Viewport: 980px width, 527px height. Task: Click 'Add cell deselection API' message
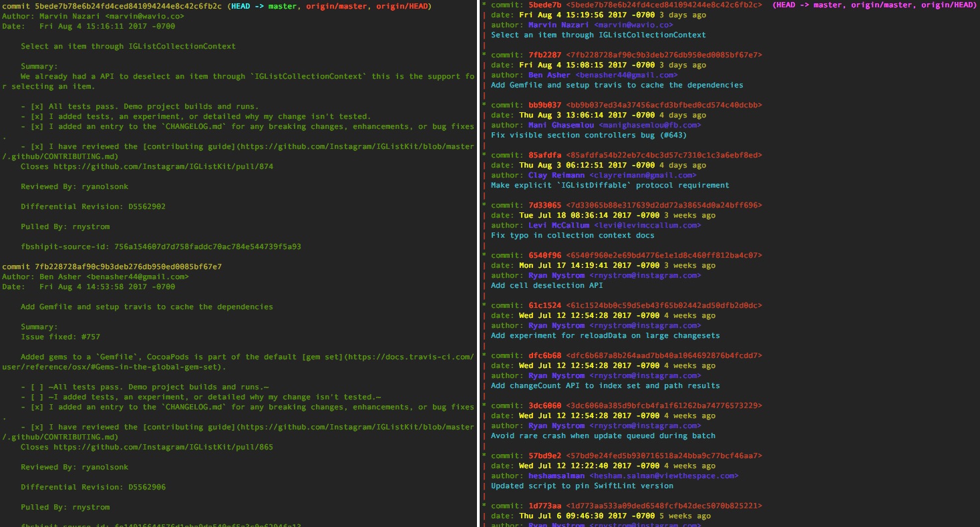(546, 285)
